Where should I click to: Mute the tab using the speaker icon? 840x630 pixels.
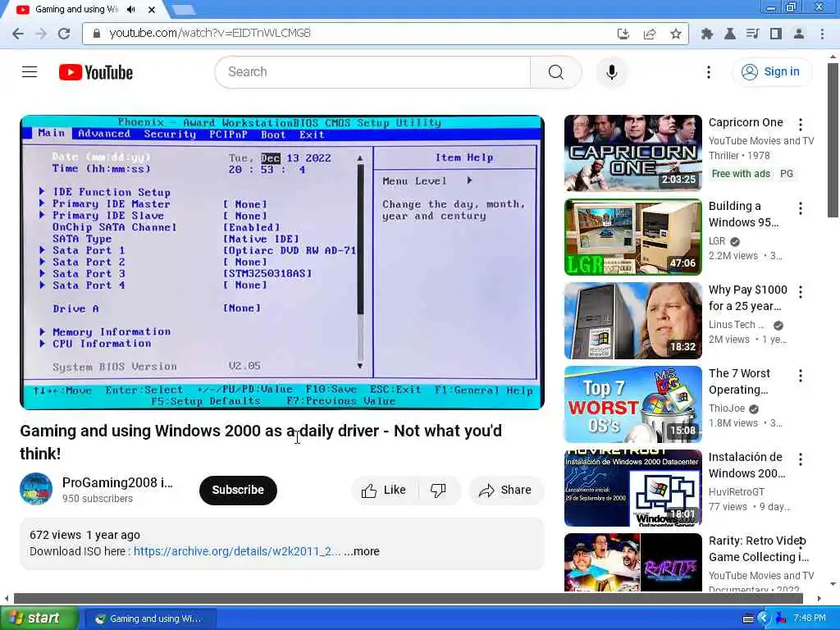click(131, 9)
